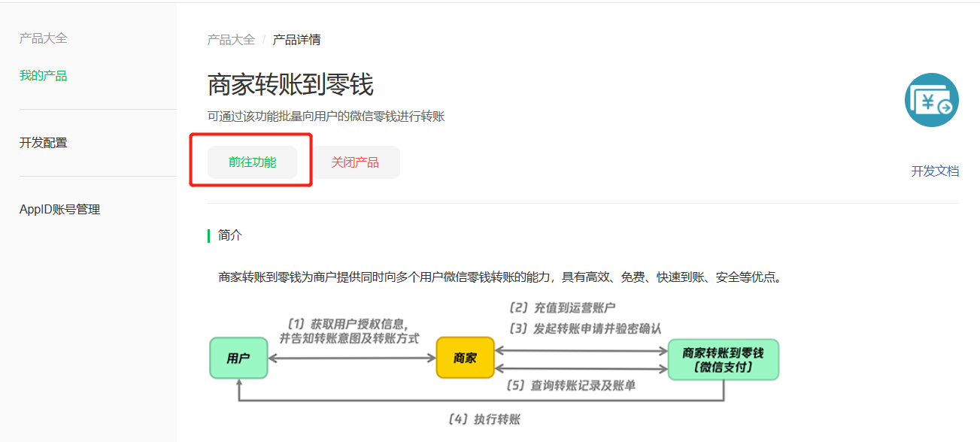Open 我的产品 in the sidebar
This screenshot has height=442, width=980.
(44, 76)
